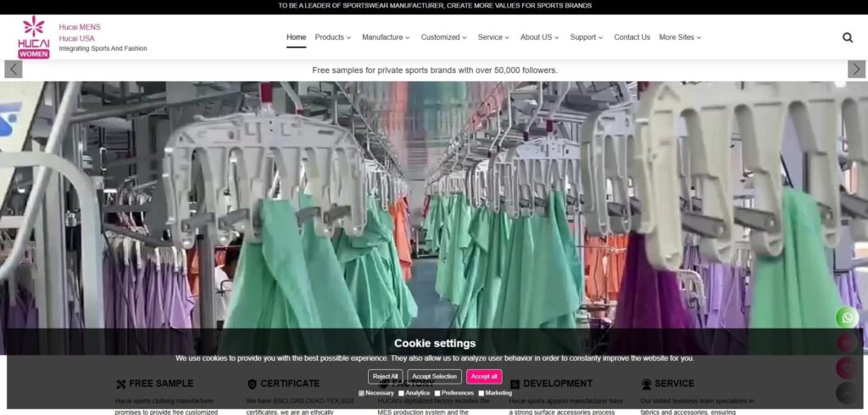Open the search magnifier icon in header
The image size is (868, 415).
[848, 37]
